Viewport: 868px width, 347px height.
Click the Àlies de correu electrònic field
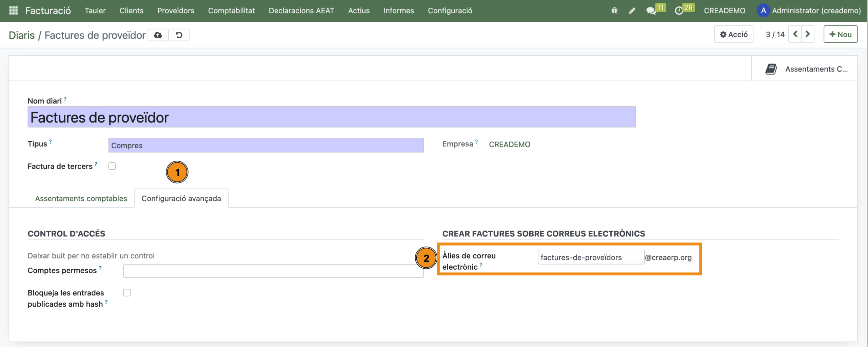tap(590, 257)
